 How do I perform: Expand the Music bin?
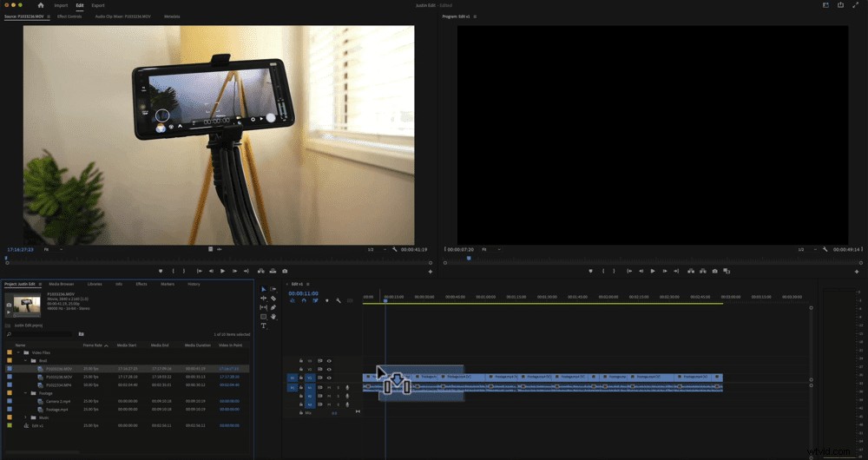pos(25,417)
